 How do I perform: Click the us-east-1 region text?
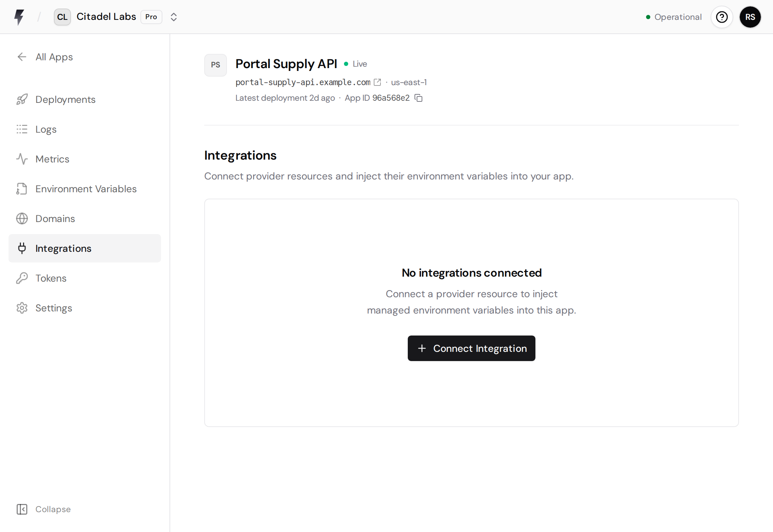pos(409,82)
